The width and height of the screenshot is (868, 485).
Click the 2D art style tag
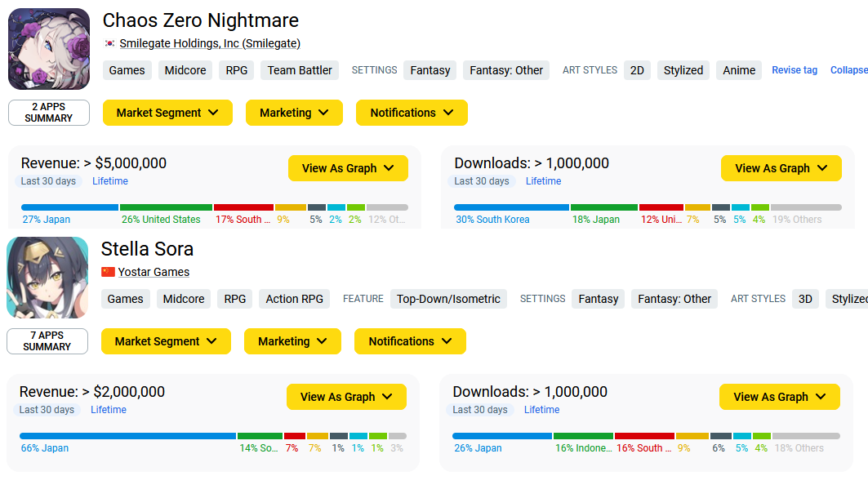pyautogui.click(x=637, y=70)
